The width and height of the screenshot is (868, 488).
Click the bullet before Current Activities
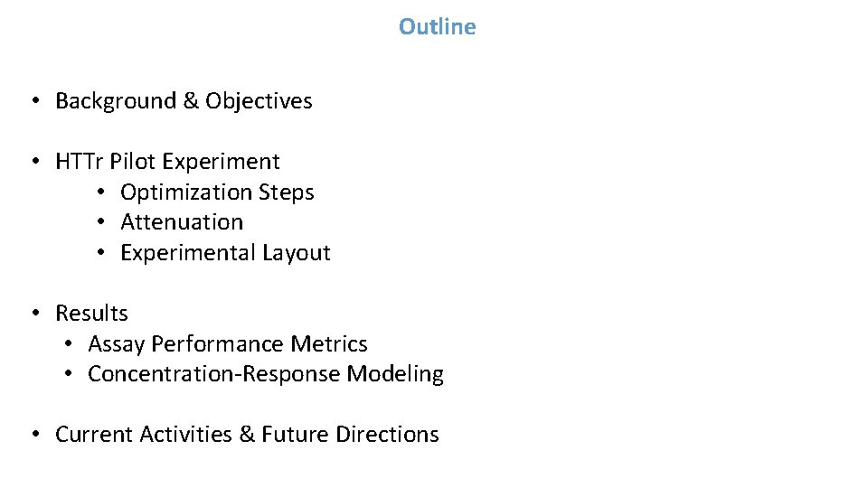click(36, 434)
